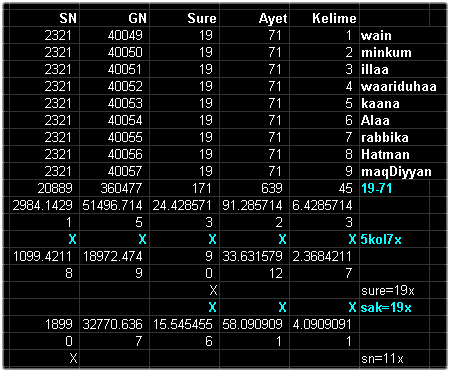Viewport: 450px width, 372px height.
Task: Click the value 1099.4211
Action: (x=42, y=256)
